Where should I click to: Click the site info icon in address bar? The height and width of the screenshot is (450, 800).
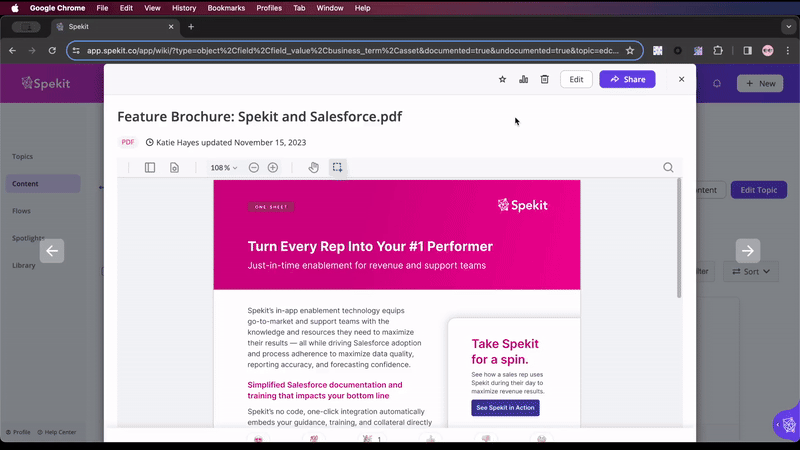tap(76, 51)
